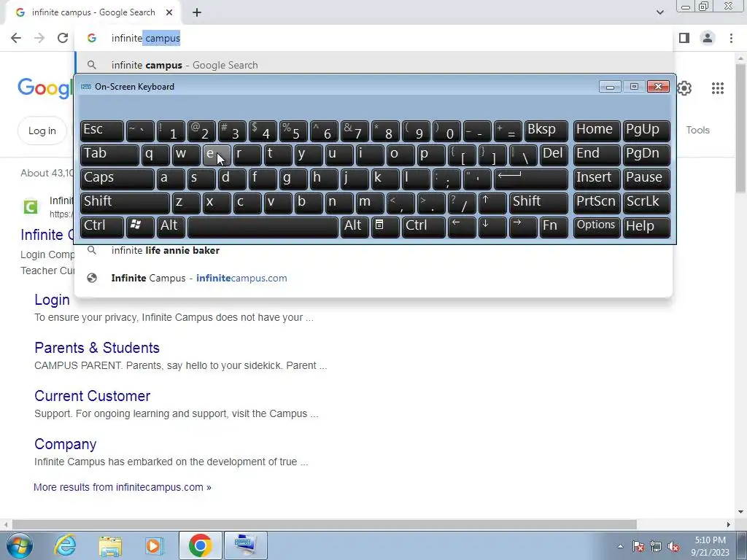Open Windows Explorer folder on taskbar
747x560 pixels.
tap(110, 545)
